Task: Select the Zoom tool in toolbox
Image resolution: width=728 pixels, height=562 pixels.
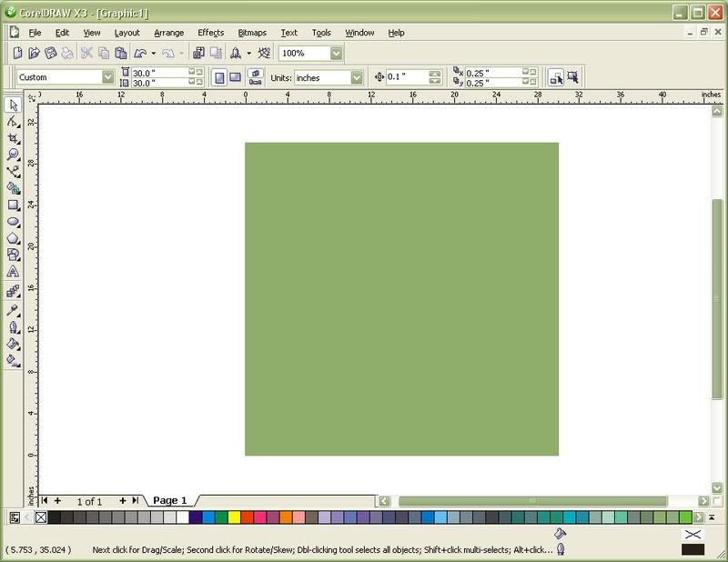Action: coord(14,155)
